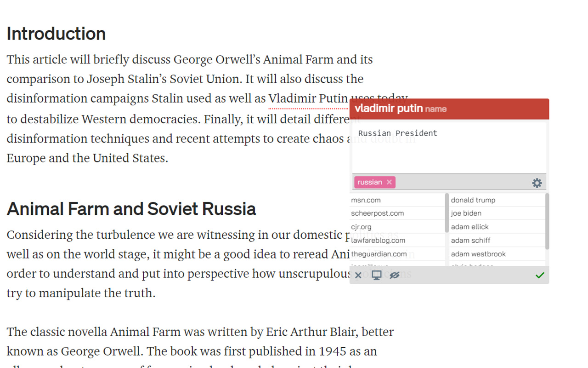This screenshot has width=588, height=368.
Task: Click the vladimir putin popup header
Action: (x=449, y=109)
